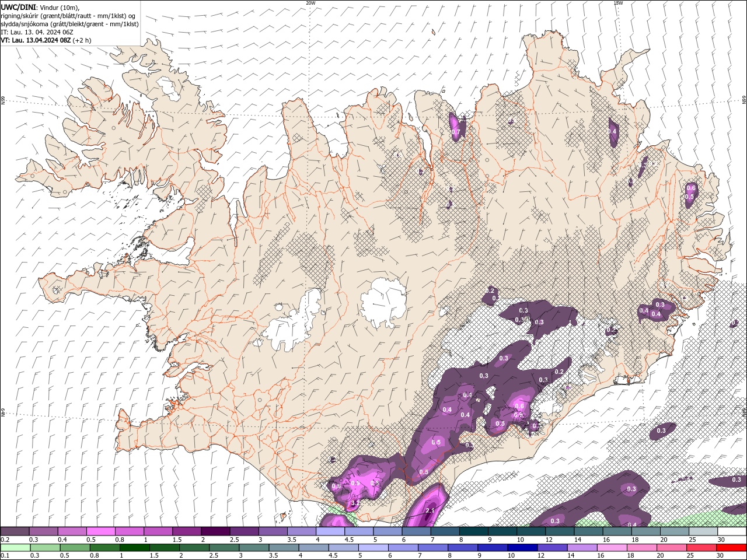Click the '0.7' snowfall value in north Iceland
Screen dimensions: 747x560
pyautogui.click(x=456, y=132)
